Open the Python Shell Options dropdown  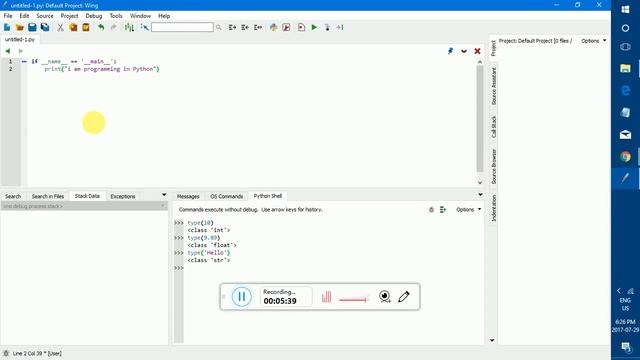click(469, 209)
